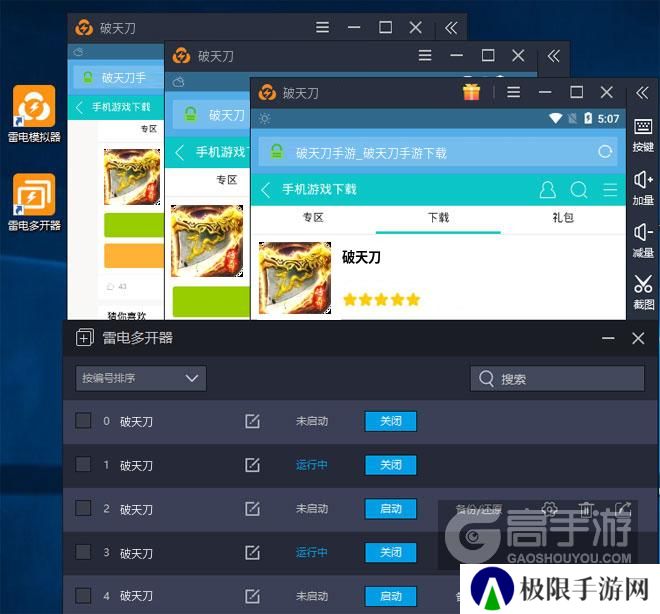Click the address bar 破天刀手游_破天刀手游下载
660x614 pixels.
[438, 152]
